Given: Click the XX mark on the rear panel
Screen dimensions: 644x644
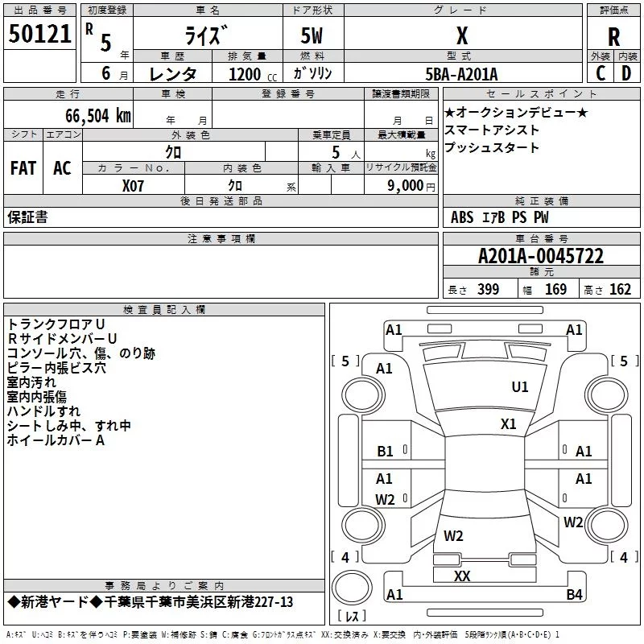Looking at the screenshot, I should click(x=462, y=576).
